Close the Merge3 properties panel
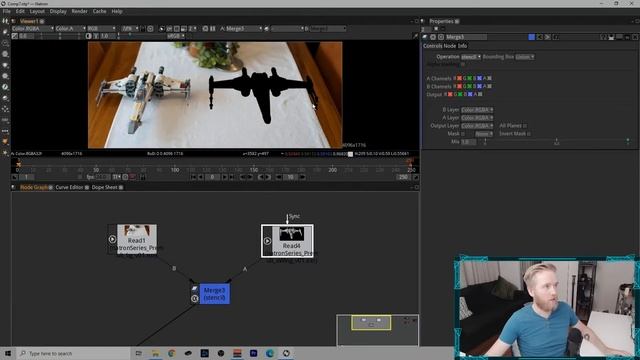 click(635, 37)
